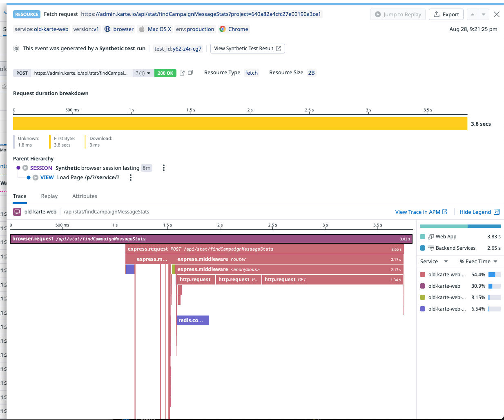This screenshot has width=504, height=420.
Task: Click the Chrome browser icon
Action: [x=223, y=29]
